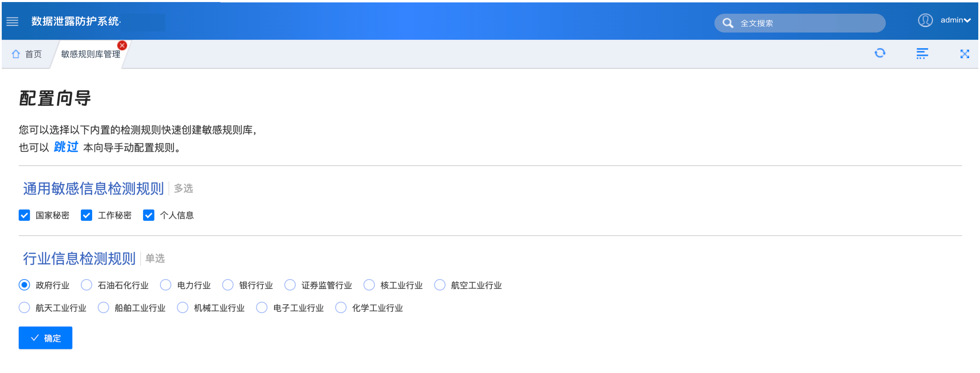Click the search magnifier icon
This screenshot has height=373, width=980.
728,23
